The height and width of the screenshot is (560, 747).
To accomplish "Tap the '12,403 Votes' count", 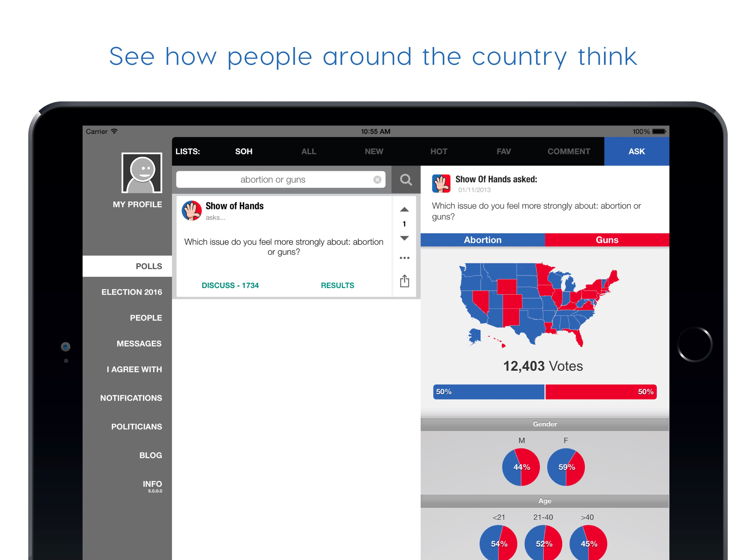I will 543,366.
